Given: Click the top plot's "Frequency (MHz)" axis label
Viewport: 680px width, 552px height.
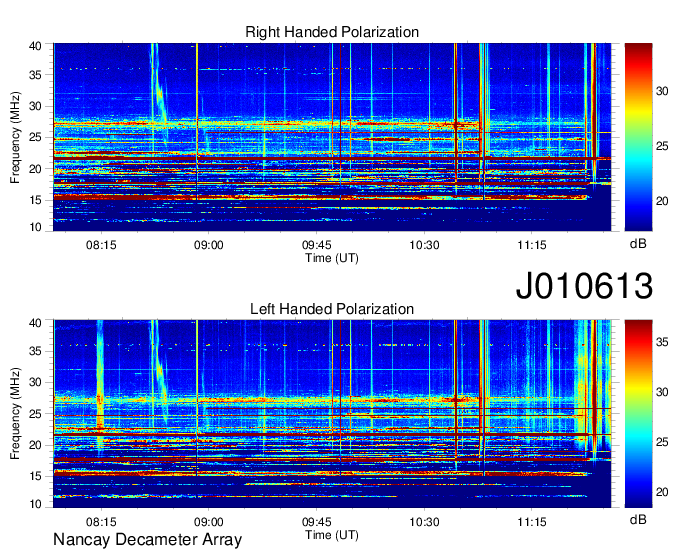Looking at the screenshot, I should [15, 137].
